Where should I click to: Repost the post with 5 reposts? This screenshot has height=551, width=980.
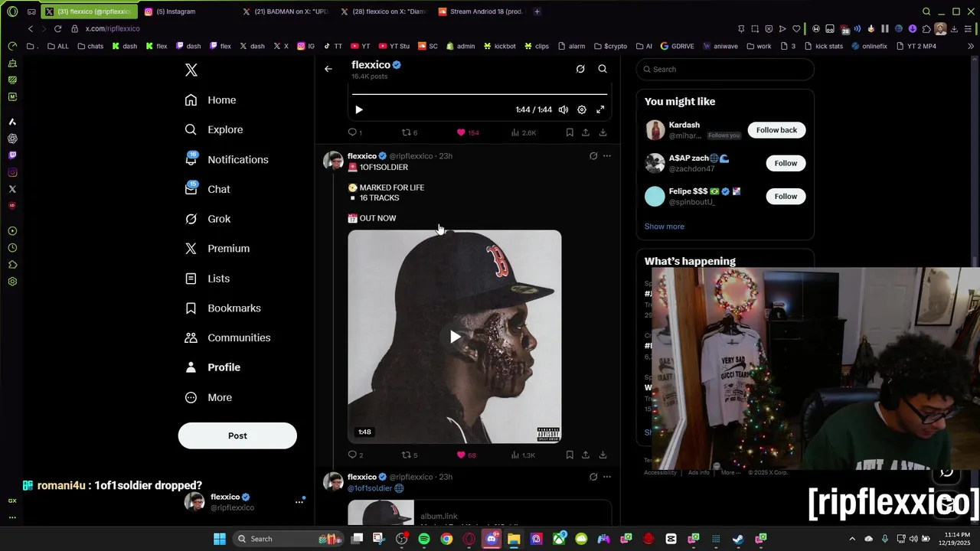[410, 455]
